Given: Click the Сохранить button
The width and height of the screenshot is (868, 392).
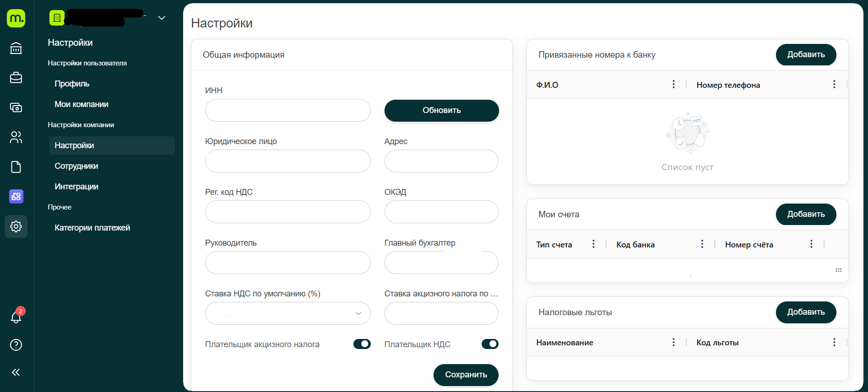Looking at the screenshot, I should coord(466,375).
